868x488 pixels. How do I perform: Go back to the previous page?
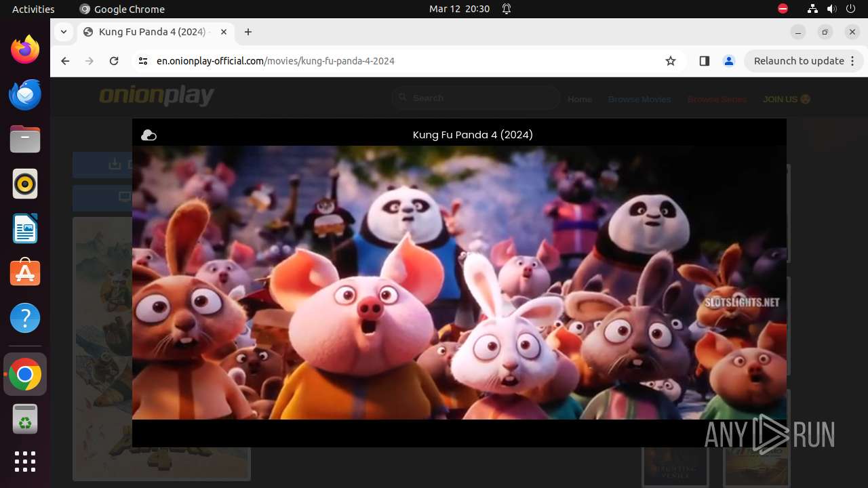click(65, 61)
